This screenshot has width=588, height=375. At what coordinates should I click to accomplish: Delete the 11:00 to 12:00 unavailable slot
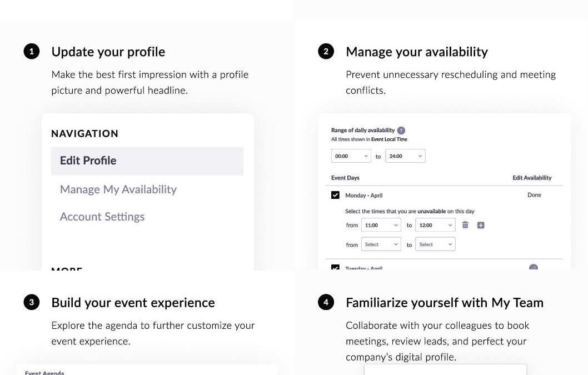[465, 225]
